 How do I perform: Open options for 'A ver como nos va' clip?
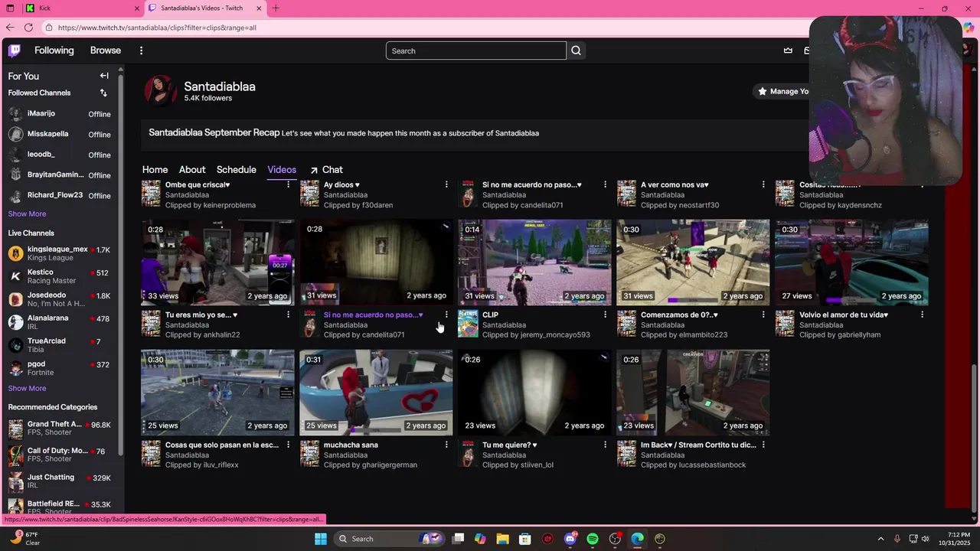[763, 184]
